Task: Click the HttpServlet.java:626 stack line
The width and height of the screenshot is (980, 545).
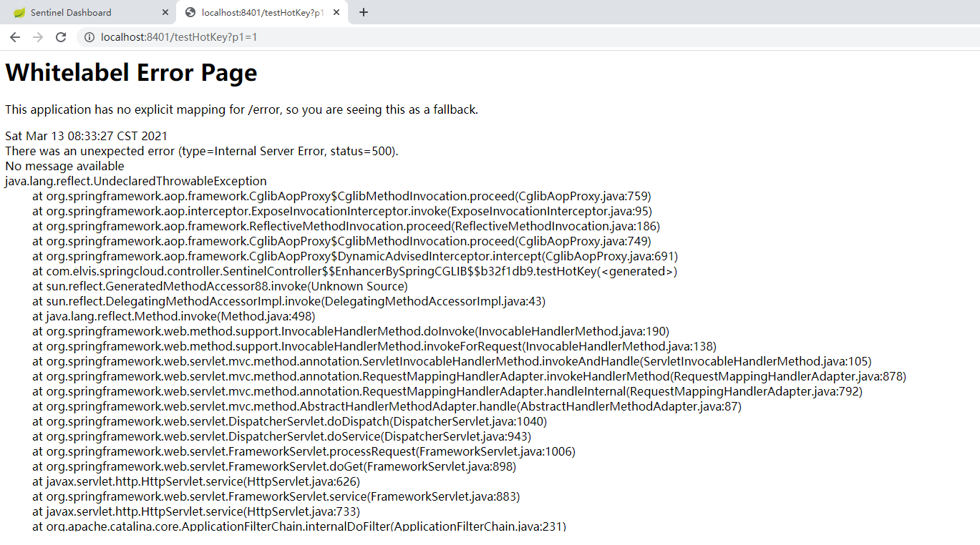Action: pyautogui.click(x=196, y=481)
